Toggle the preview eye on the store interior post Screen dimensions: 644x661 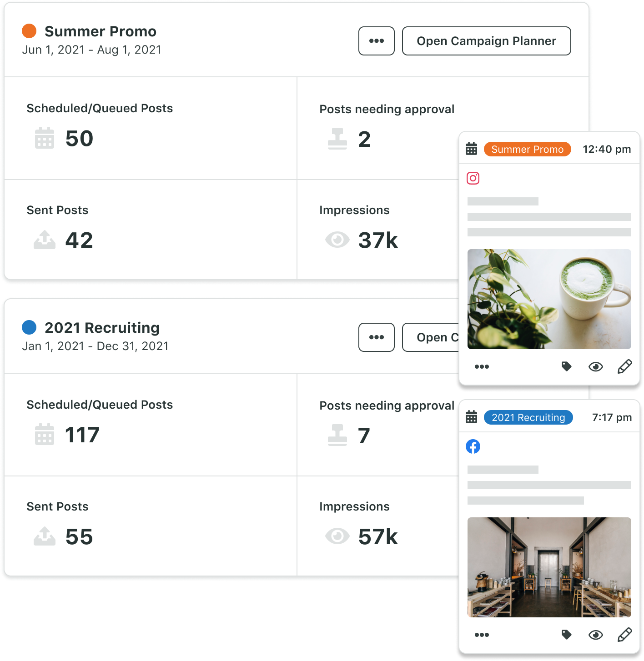[x=596, y=634]
